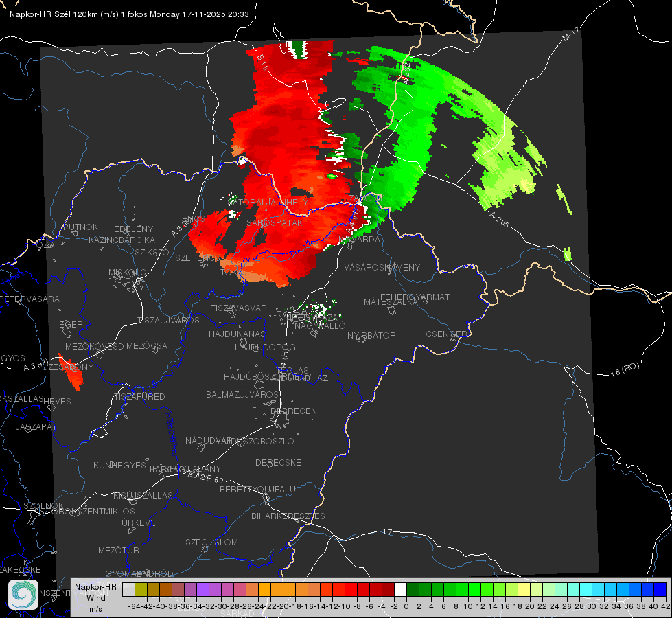
Task: Select the BERETTYÓÚJFALU label
Action: click(257, 489)
